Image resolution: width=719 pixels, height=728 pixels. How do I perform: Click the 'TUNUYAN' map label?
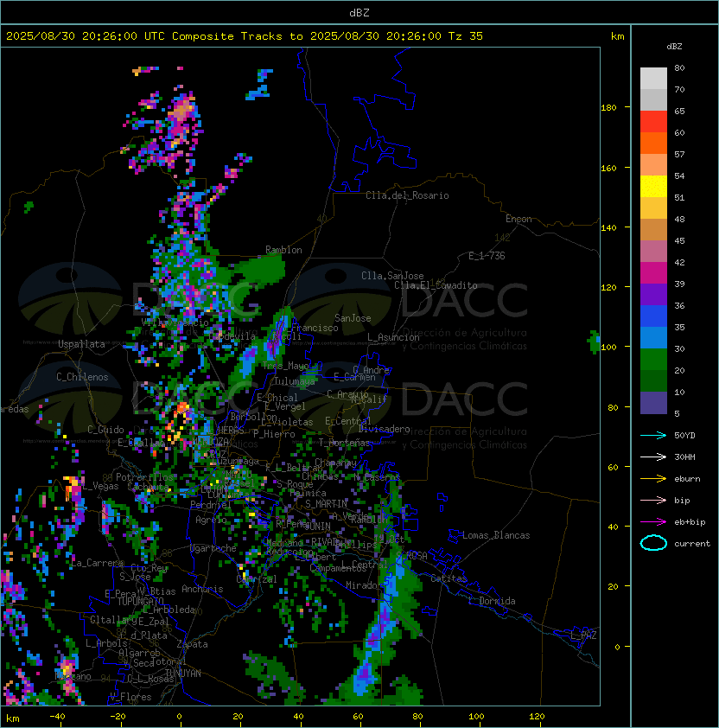[x=183, y=674]
